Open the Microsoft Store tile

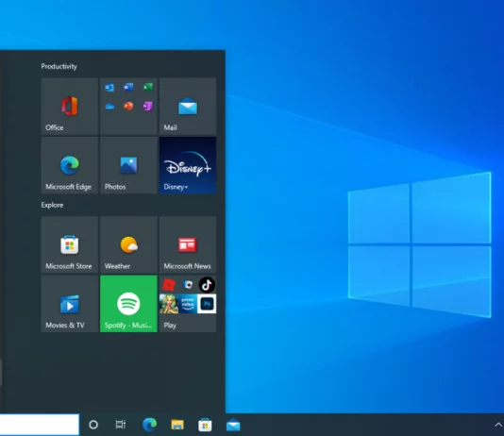(70, 244)
